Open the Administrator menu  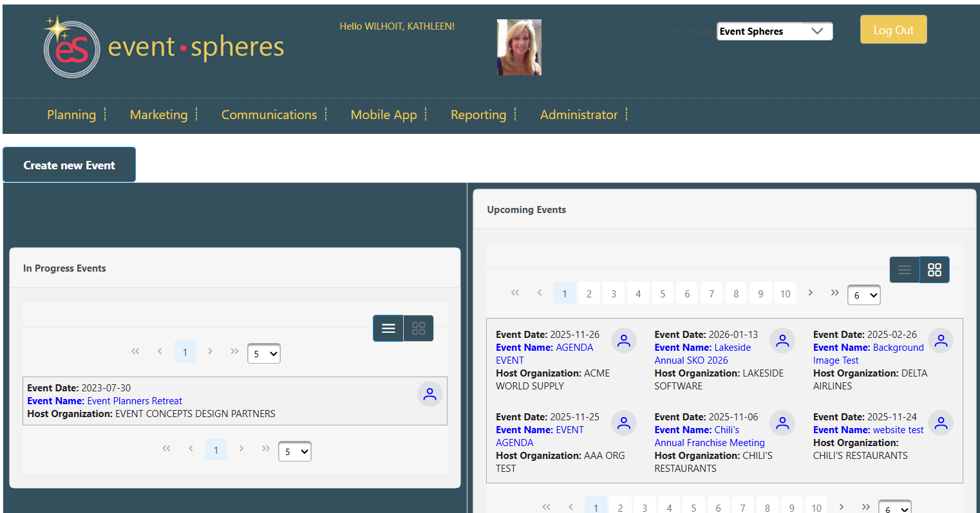tap(578, 115)
